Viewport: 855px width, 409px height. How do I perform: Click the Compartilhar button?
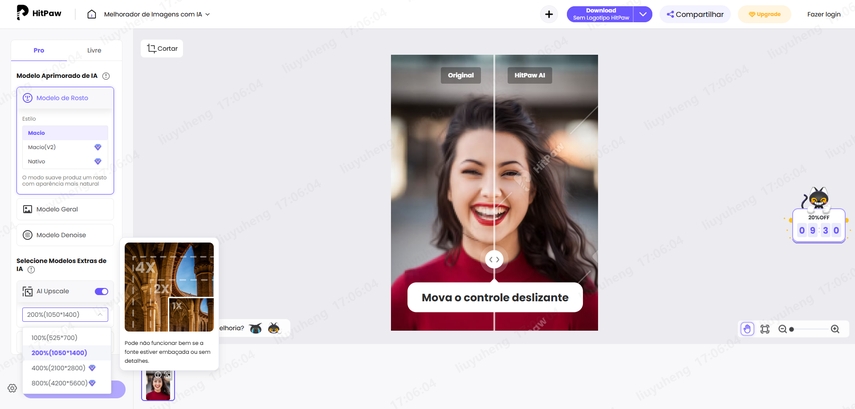695,14
